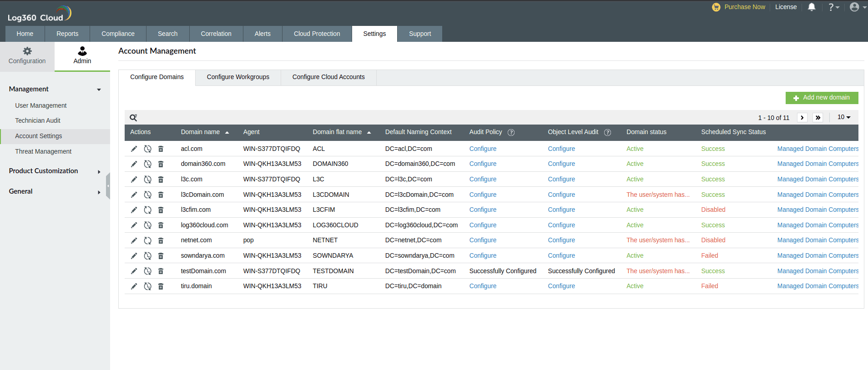This screenshot has width=868, height=370.
Task: Open the notifications bell icon
Action: click(811, 7)
